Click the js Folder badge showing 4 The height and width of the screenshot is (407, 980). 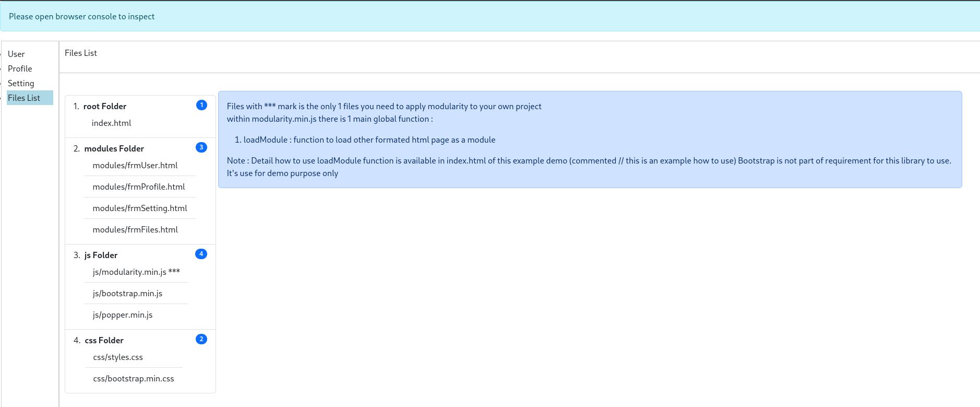pyautogui.click(x=201, y=254)
